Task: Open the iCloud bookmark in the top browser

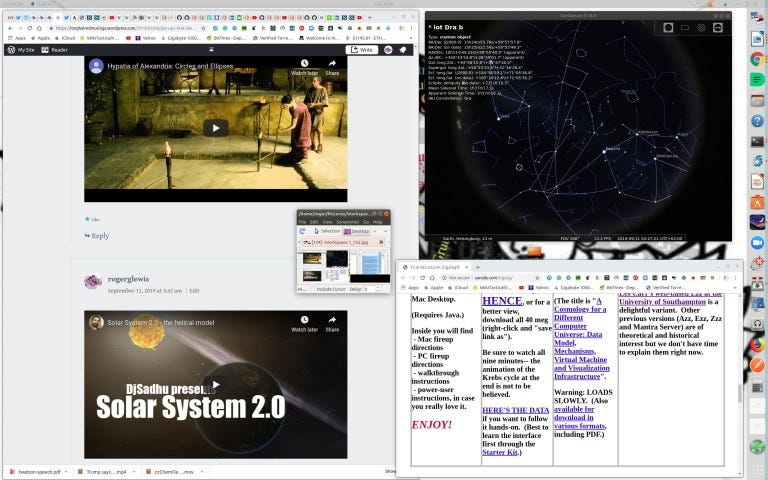Action: (x=65, y=38)
